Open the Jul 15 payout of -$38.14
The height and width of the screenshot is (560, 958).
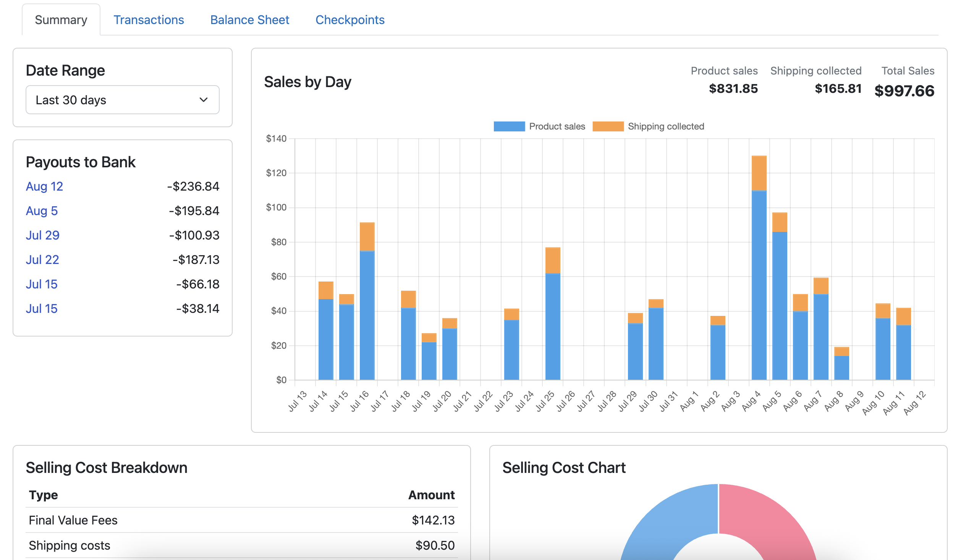pyautogui.click(x=42, y=308)
